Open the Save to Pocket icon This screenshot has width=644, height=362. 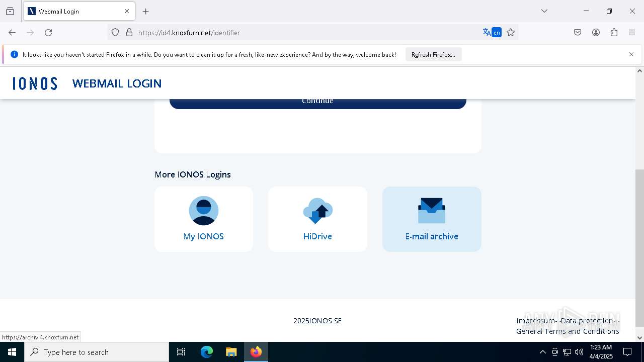pyautogui.click(x=578, y=33)
